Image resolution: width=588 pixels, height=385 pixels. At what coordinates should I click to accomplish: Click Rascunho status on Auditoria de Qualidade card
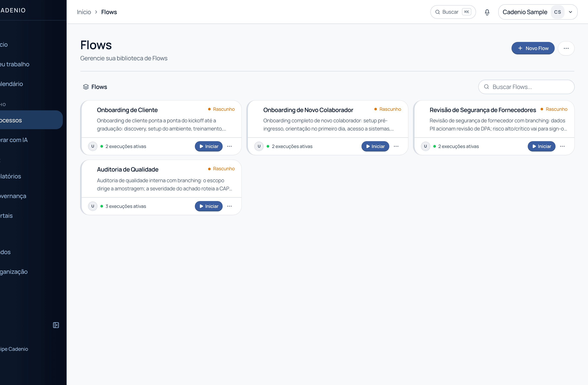(221, 169)
